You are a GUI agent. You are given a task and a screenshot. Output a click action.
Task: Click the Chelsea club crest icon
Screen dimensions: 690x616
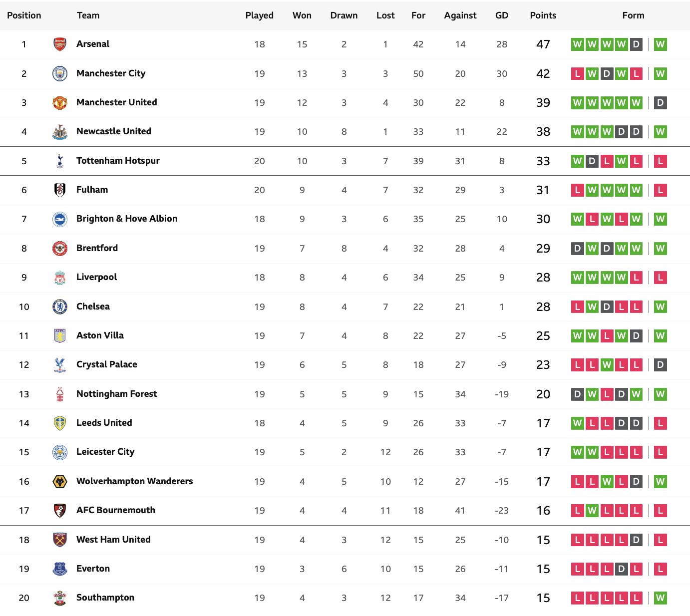point(60,307)
